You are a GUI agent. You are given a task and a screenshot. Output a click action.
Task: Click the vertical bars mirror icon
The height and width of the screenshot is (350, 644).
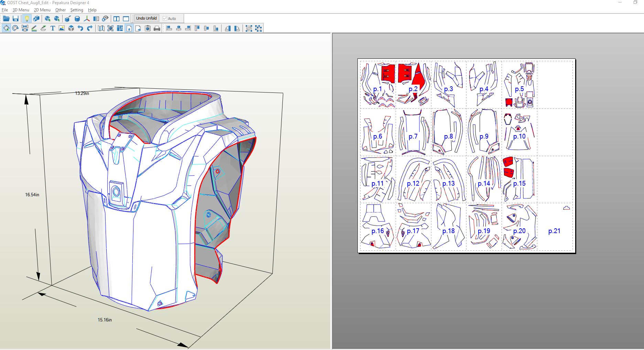[96, 19]
